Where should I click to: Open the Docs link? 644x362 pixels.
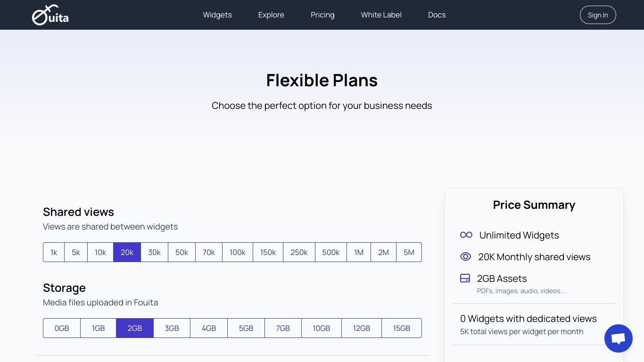(437, 15)
